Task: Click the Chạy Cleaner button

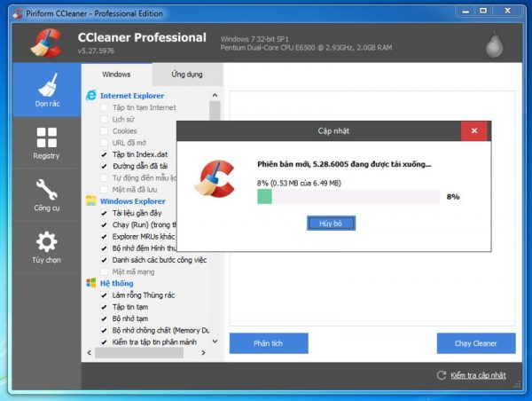Action: pyautogui.click(x=476, y=343)
